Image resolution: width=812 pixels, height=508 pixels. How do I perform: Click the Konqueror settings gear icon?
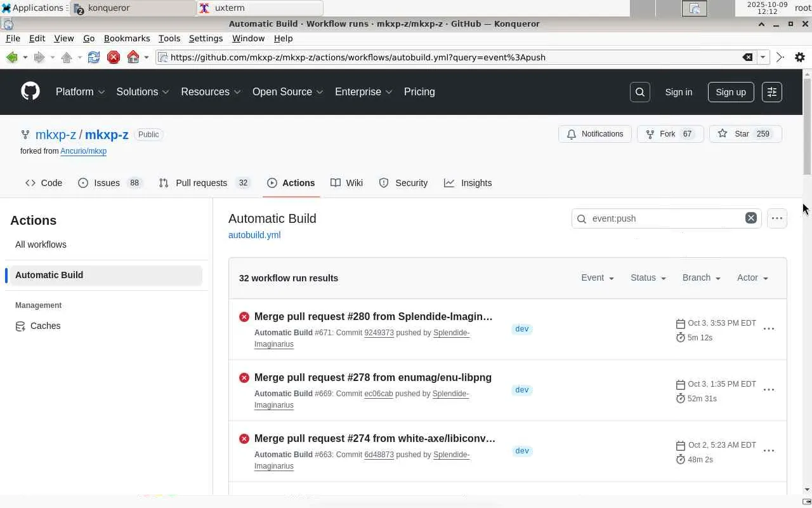point(799,57)
